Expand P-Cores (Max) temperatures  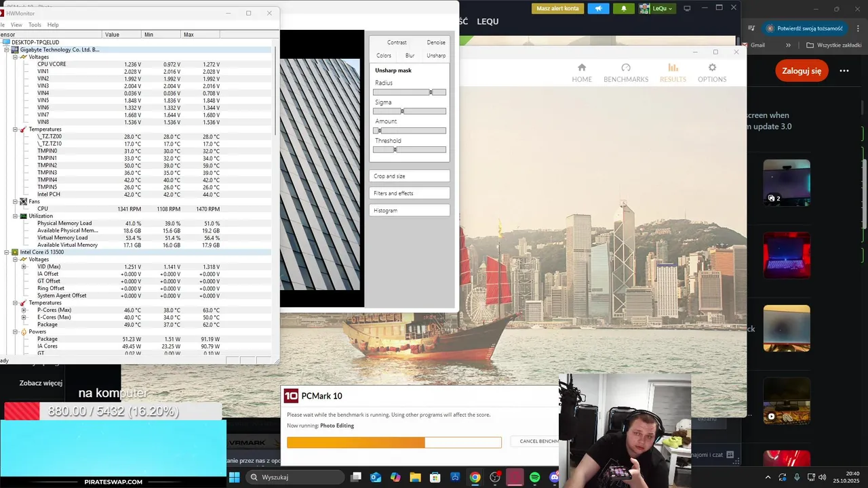click(24, 310)
